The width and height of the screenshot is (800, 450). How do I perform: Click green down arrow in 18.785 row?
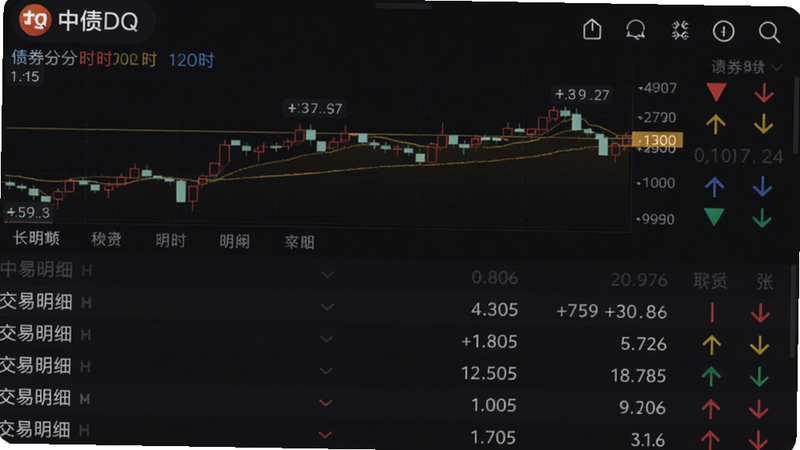pyautogui.click(x=759, y=377)
